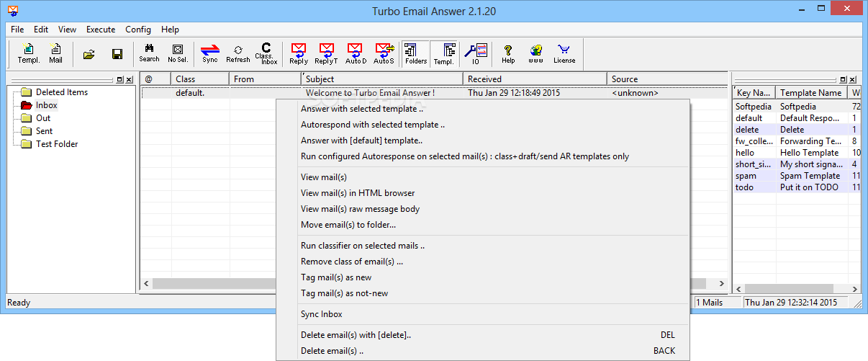Viewport: 868px width, 361px height.
Task: Open the Config menu
Action: tap(138, 30)
